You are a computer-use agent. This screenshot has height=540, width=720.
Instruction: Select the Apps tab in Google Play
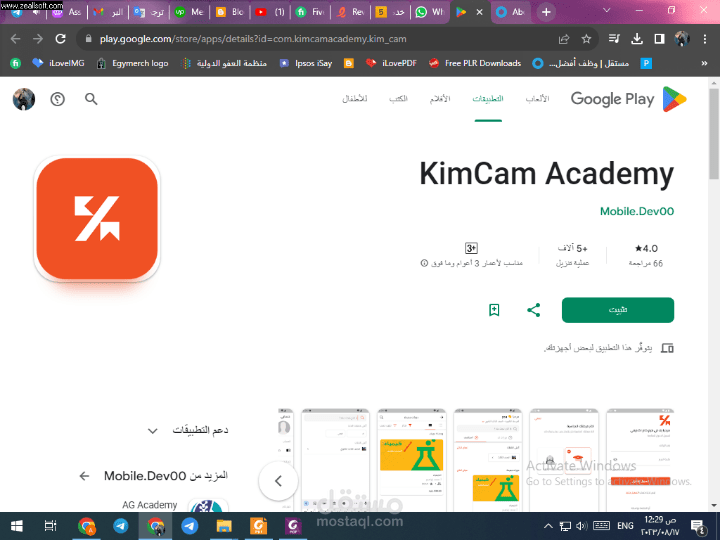click(x=488, y=99)
